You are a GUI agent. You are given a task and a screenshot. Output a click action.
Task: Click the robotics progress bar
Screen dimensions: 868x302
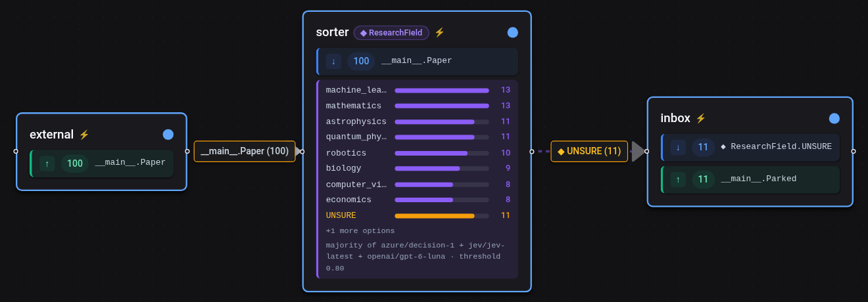(x=442, y=153)
